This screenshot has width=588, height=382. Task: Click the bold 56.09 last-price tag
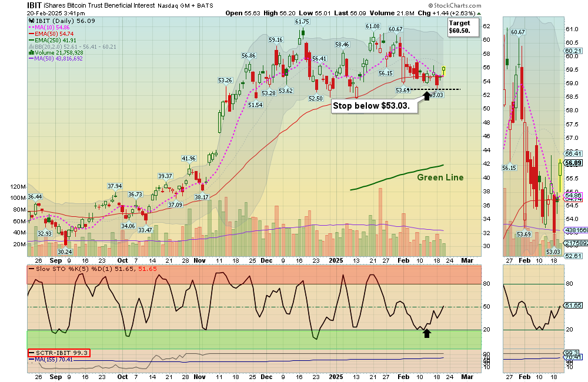pyautogui.click(x=573, y=163)
